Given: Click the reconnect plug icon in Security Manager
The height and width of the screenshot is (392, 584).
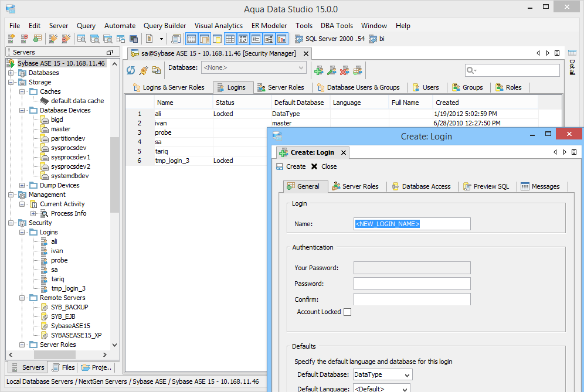Looking at the screenshot, I should (x=144, y=70).
